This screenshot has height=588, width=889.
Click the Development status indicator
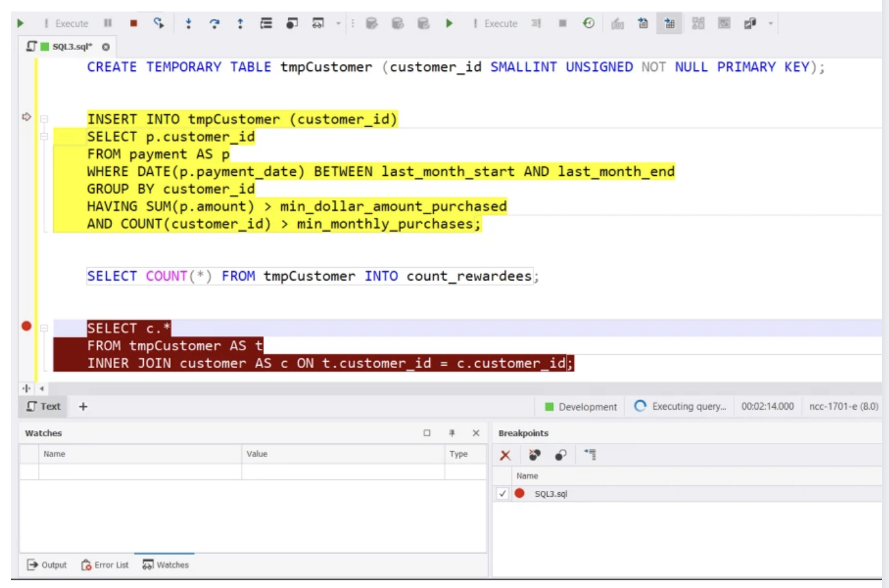581,406
